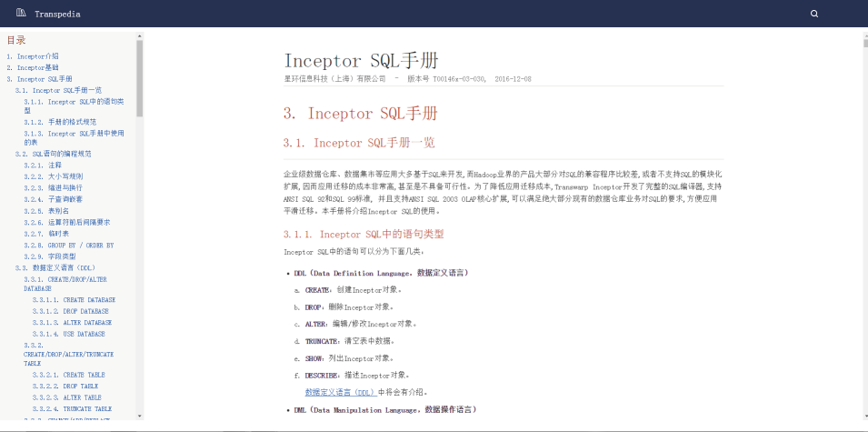
Task: Open TOC entry 3. Inceptor SQL手册
Action: pos(39,79)
